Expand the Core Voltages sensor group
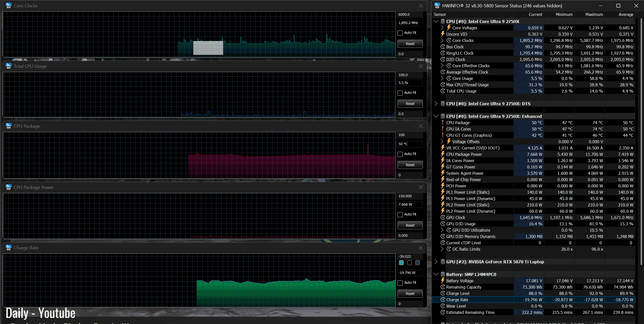The height and width of the screenshot is (324, 644). click(442, 28)
